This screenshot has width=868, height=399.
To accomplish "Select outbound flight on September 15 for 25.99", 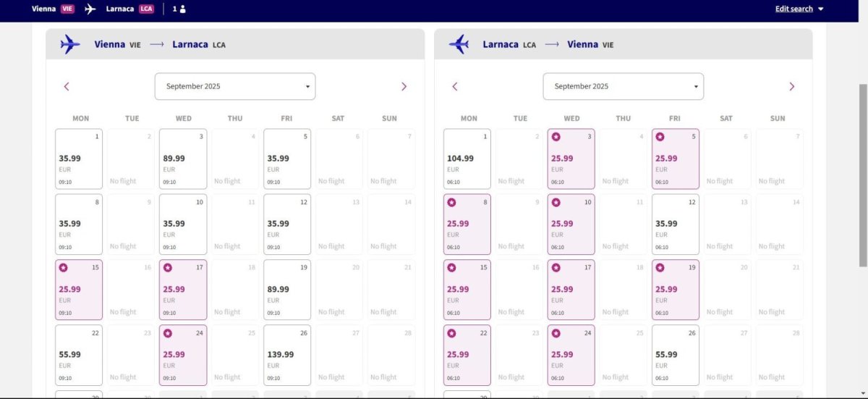I will pyautogui.click(x=79, y=290).
